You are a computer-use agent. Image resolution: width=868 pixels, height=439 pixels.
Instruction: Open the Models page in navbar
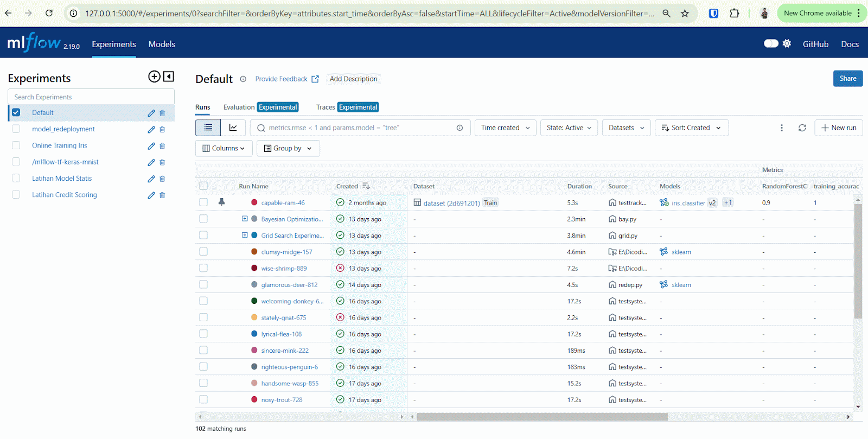162,44
